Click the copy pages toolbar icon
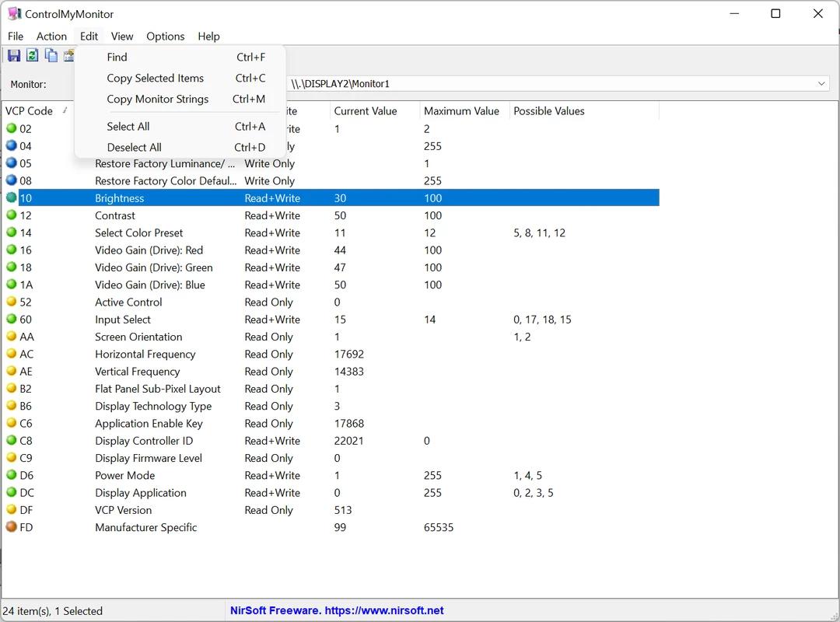 tap(51, 55)
